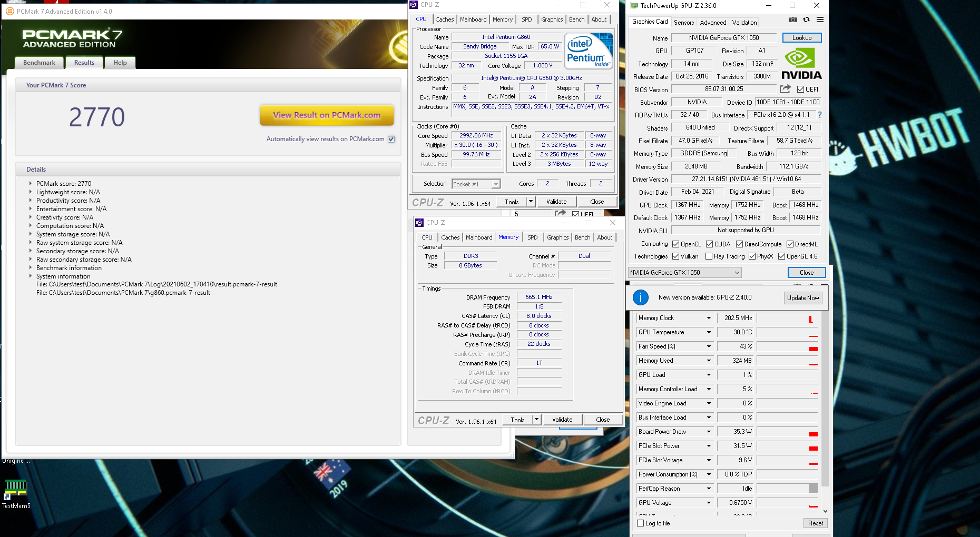Toggle Log to file checkbox
This screenshot has width=980, height=537.
(641, 523)
